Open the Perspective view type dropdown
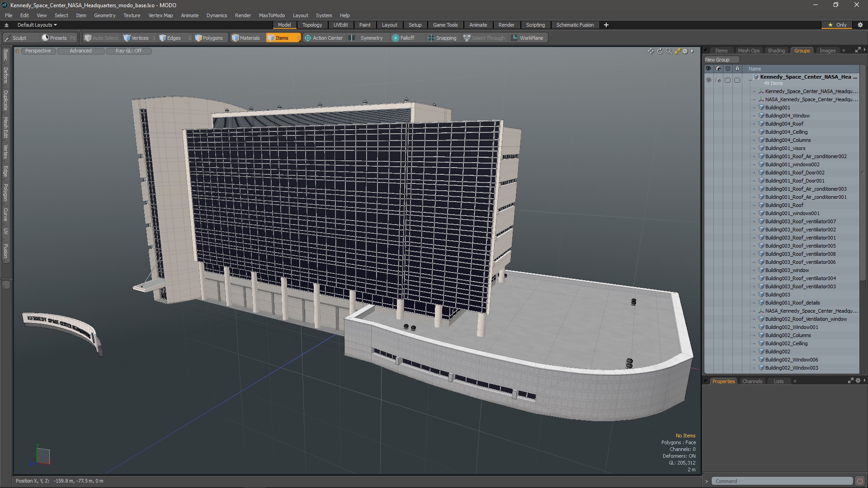868x488 pixels. pos(38,51)
